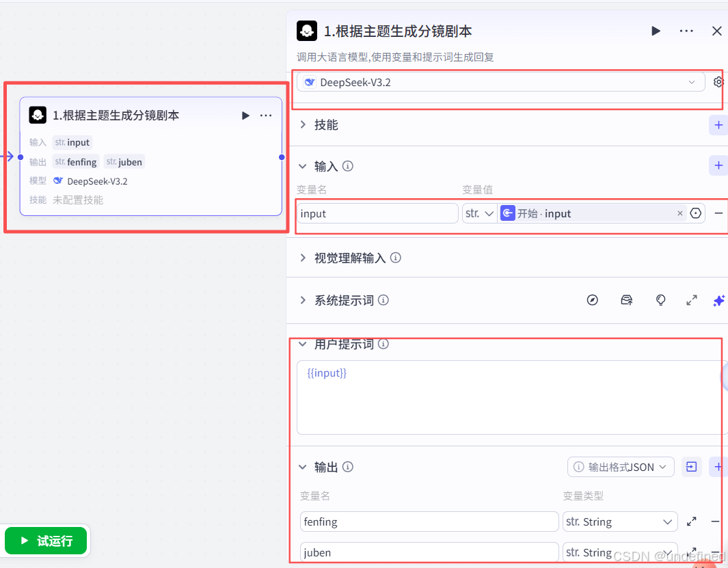Click the AI sparkle prompt optimization icon
The height and width of the screenshot is (568, 728).
[718, 299]
